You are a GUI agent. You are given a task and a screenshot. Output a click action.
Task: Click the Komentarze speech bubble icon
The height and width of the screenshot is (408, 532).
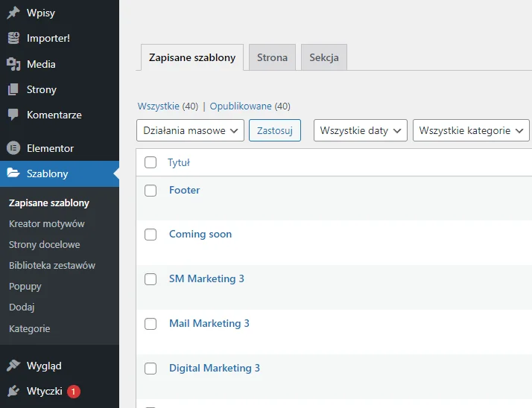tap(13, 115)
